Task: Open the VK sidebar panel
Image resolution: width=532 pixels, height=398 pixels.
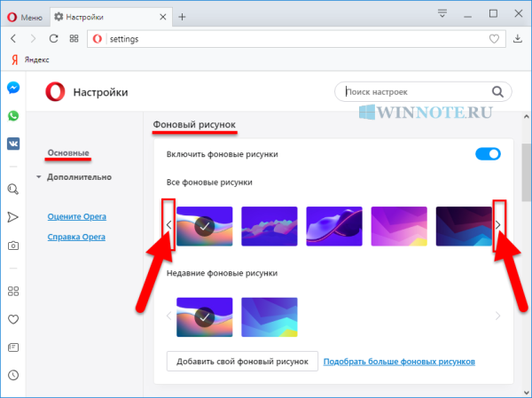Action: point(14,144)
